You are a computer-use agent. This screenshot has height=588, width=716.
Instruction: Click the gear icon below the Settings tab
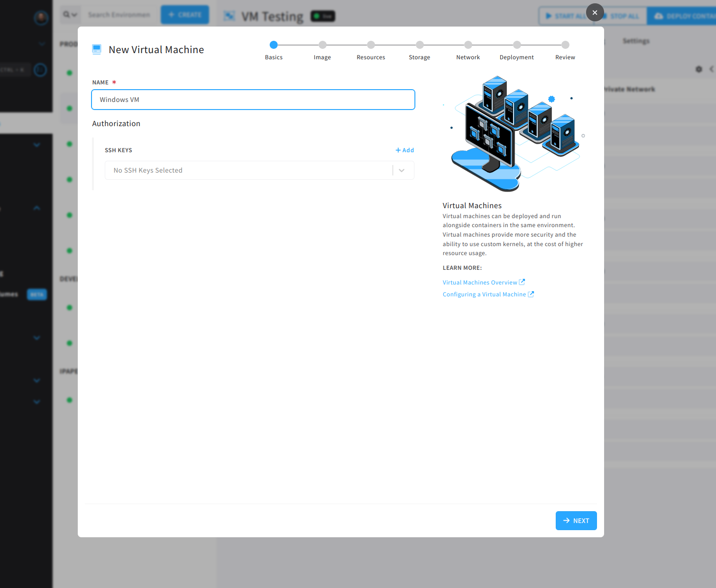point(698,69)
